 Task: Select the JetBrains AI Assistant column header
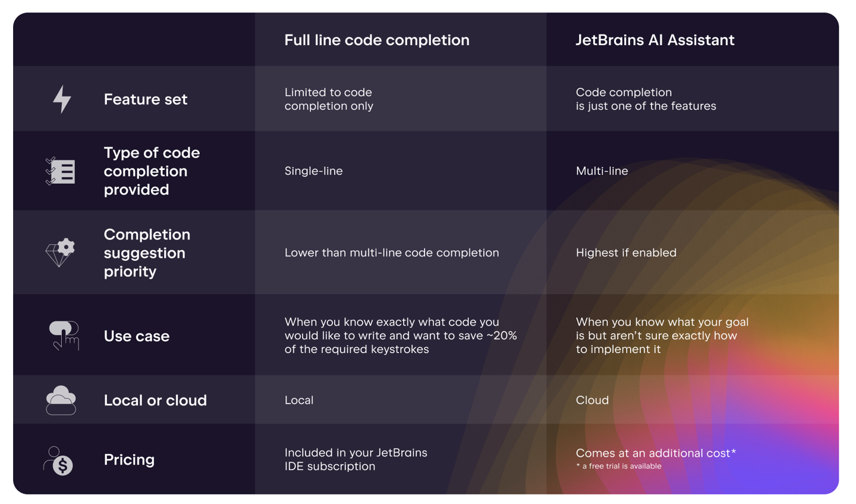click(654, 40)
